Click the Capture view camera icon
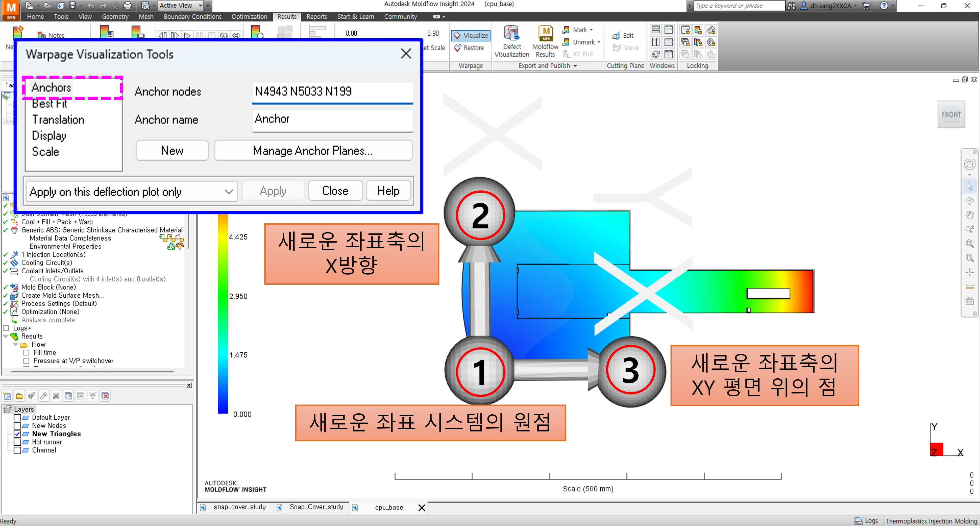The width and height of the screenshot is (980, 526). [145, 5]
